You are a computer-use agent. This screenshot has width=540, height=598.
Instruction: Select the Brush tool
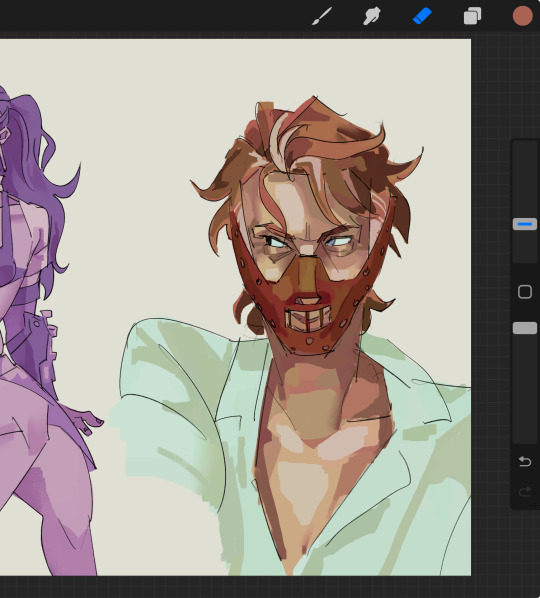322,16
